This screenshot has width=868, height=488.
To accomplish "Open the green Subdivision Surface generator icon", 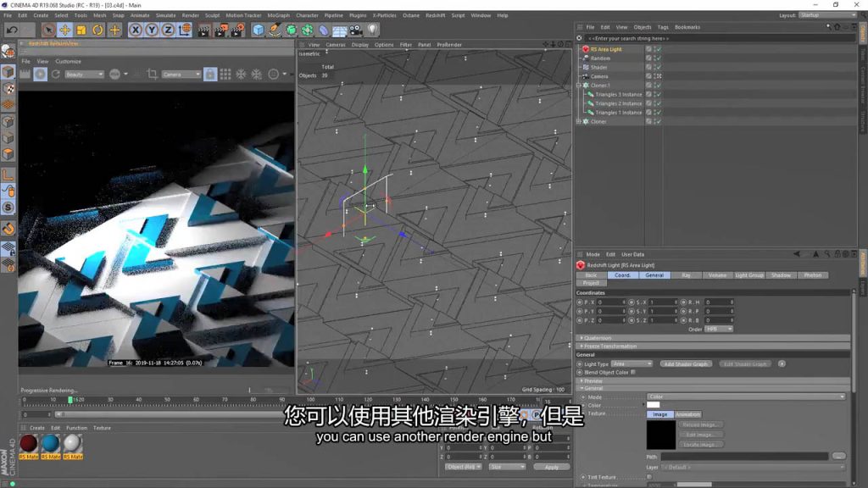I will click(x=292, y=30).
